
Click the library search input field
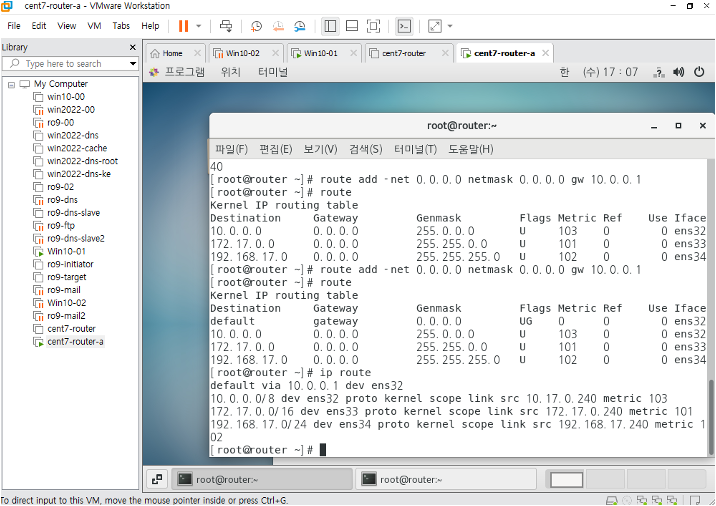[x=68, y=63]
